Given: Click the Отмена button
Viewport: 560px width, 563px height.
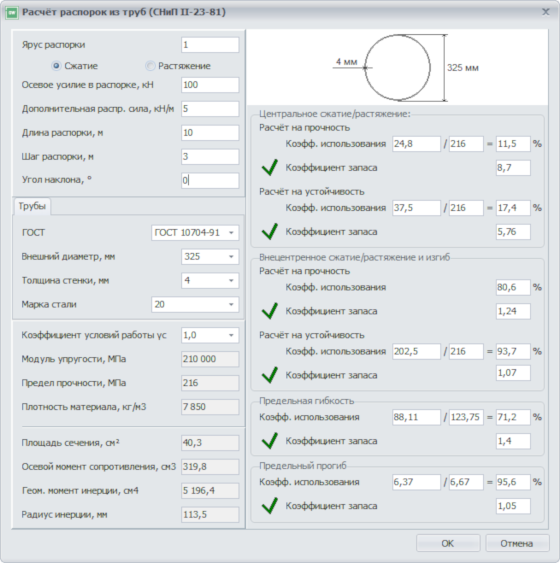Looking at the screenshot, I should click(517, 543).
